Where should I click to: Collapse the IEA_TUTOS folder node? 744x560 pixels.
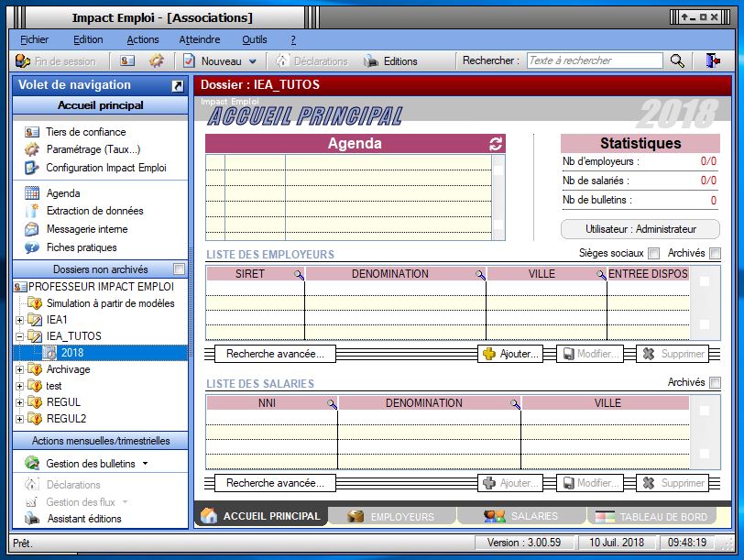19,336
